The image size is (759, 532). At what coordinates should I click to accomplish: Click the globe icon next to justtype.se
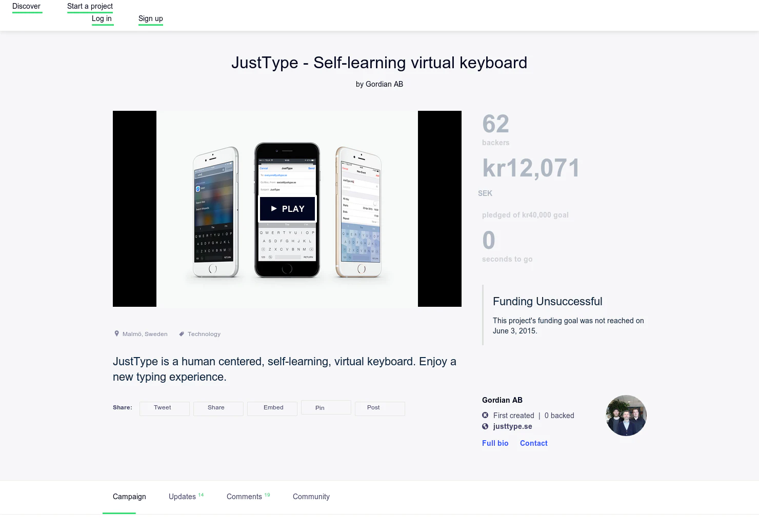(x=485, y=426)
